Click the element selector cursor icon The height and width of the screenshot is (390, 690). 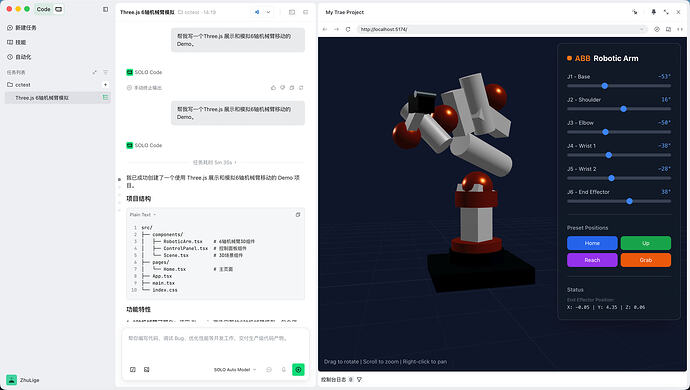point(635,12)
